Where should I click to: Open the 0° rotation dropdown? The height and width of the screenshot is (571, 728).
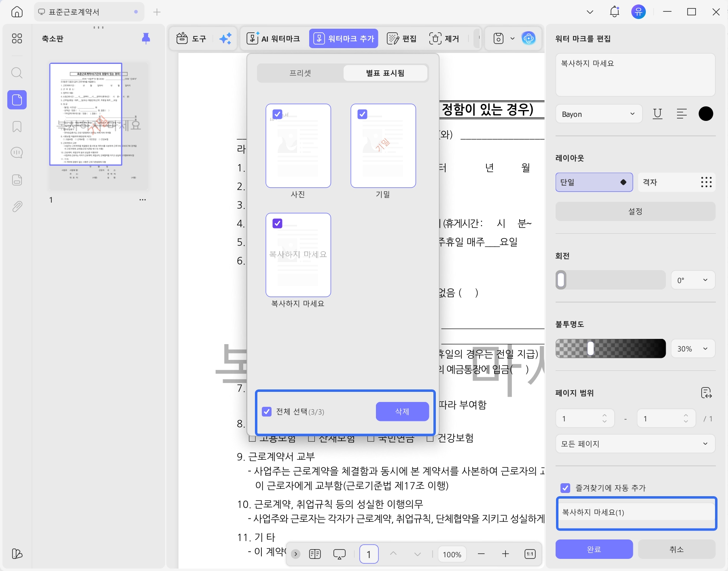pyautogui.click(x=693, y=280)
